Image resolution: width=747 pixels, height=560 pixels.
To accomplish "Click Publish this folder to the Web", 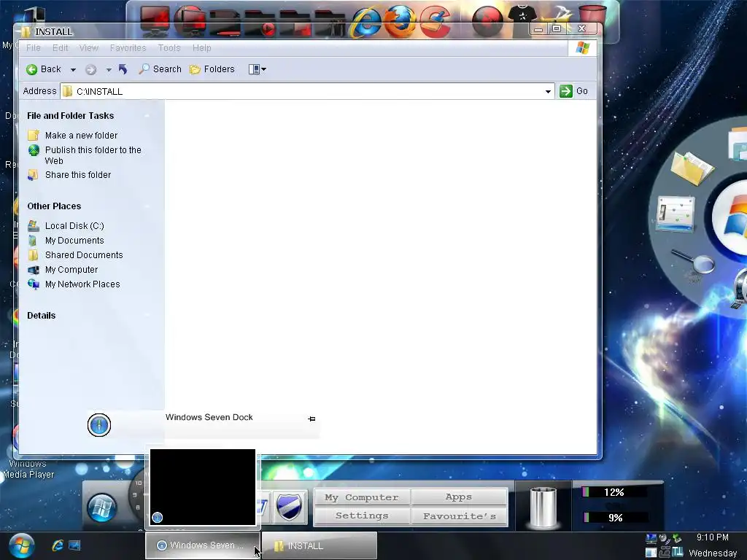I will (93, 155).
